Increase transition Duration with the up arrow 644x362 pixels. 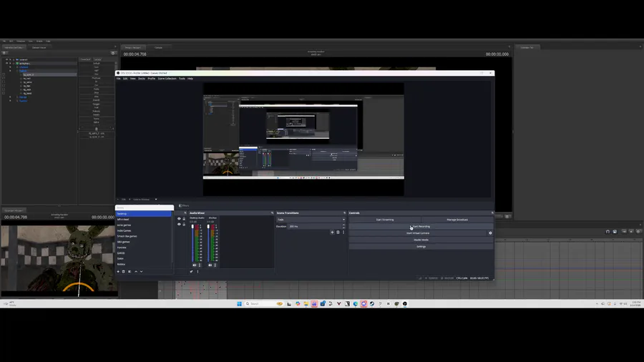click(343, 225)
